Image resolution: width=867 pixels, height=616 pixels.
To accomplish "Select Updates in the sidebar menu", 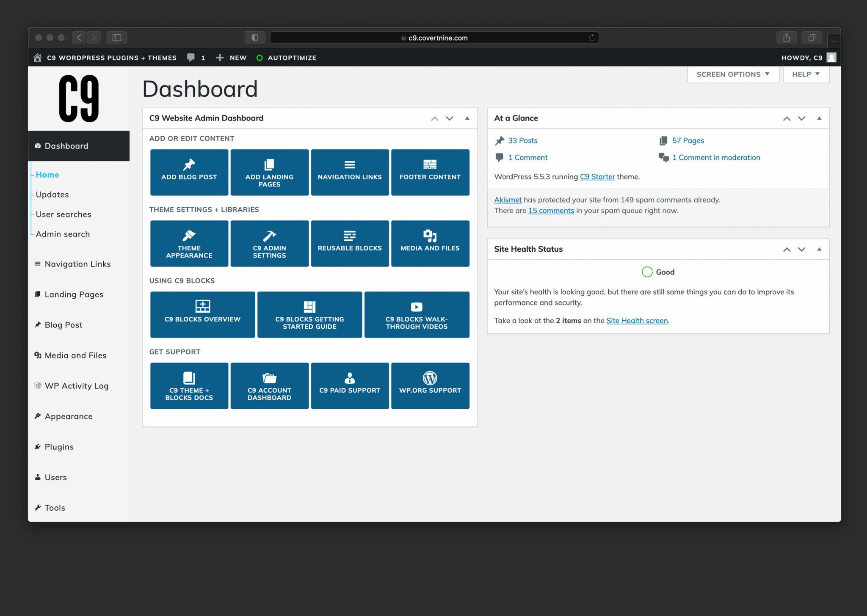I will point(52,195).
